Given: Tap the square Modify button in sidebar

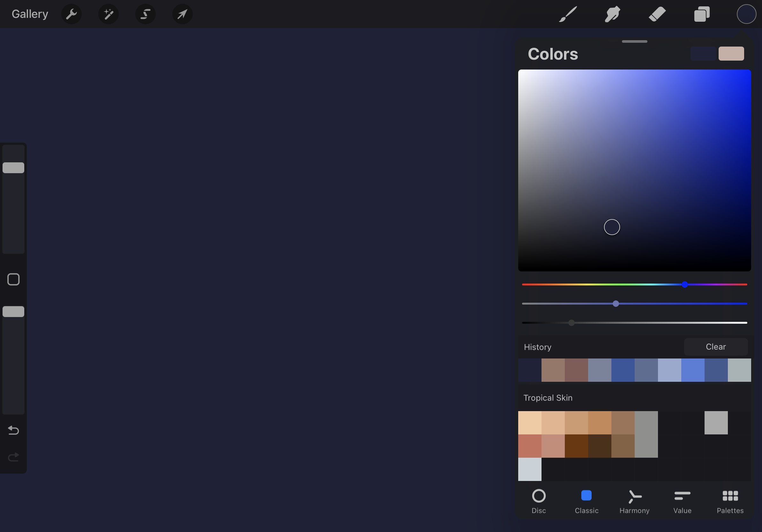Looking at the screenshot, I should (13, 279).
